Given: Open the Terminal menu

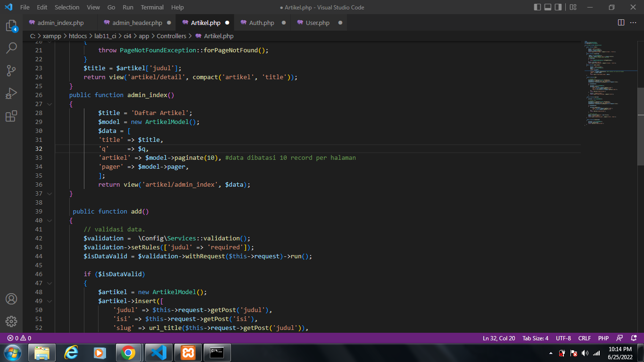Looking at the screenshot, I should 152,7.
